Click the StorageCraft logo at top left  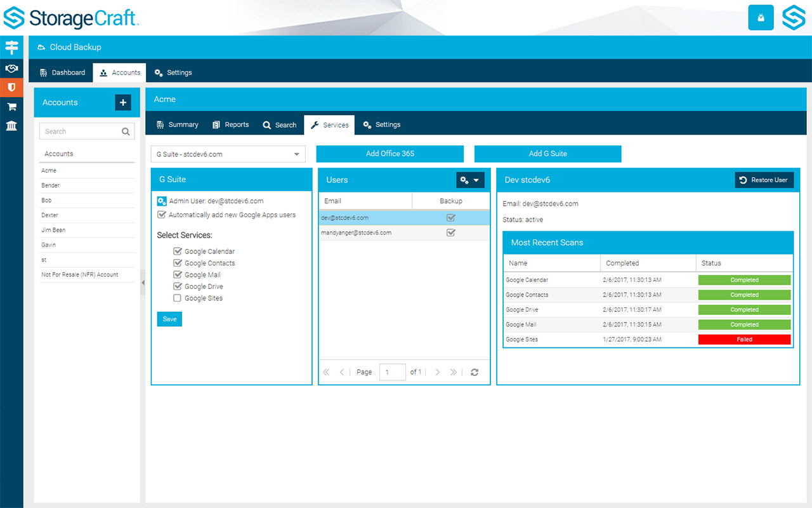click(x=71, y=18)
